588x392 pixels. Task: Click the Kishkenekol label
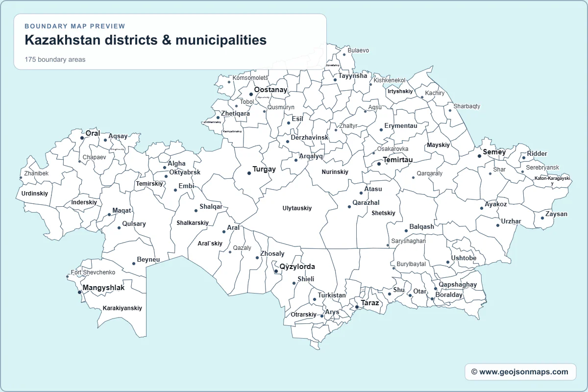tap(390, 80)
